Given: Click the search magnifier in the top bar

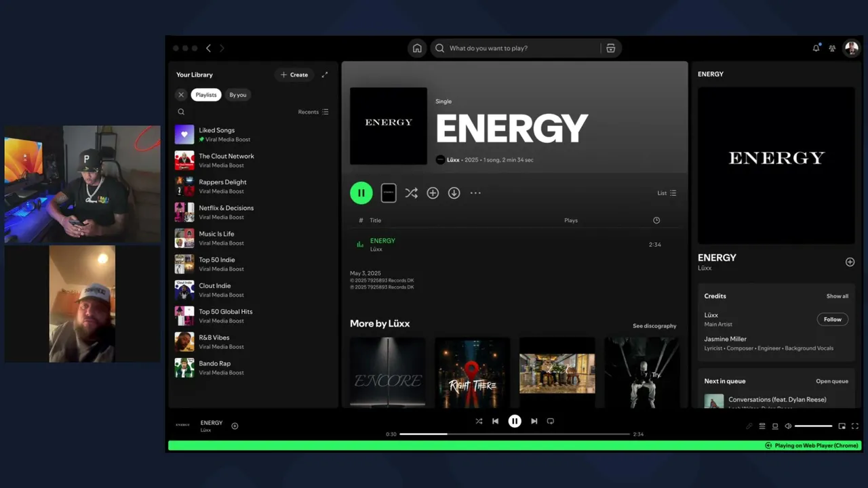Looking at the screenshot, I should 439,48.
